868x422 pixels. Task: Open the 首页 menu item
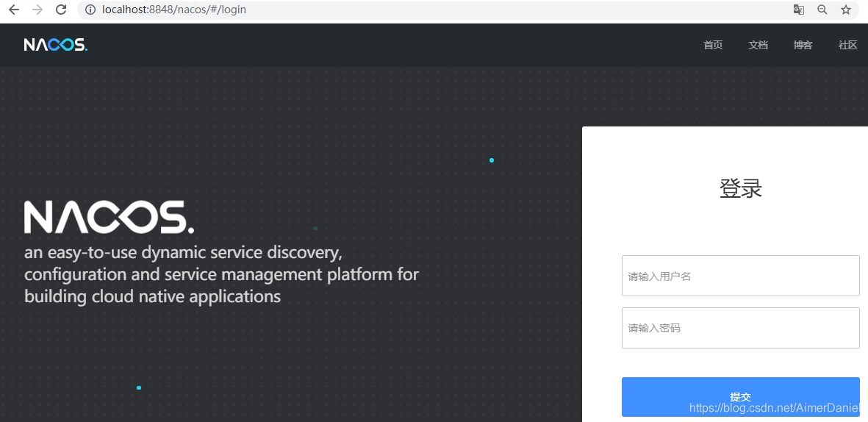(x=713, y=46)
